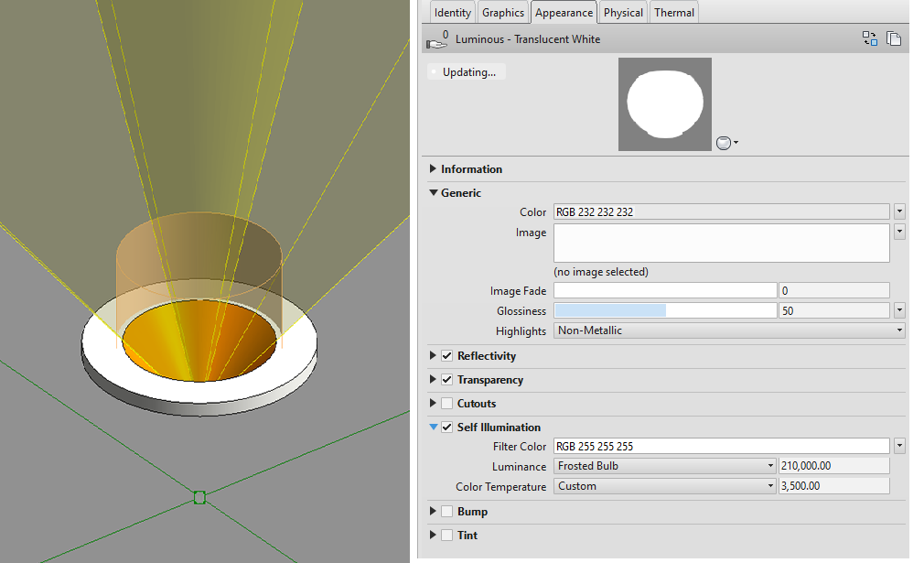Click the Generic Color RGB 232 swatch
The image size is (924, 563).
721,211
